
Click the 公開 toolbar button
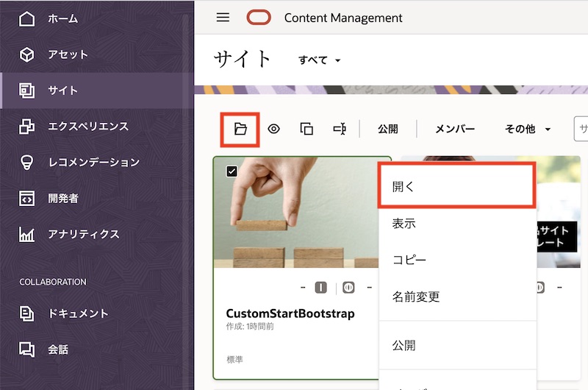388,129
